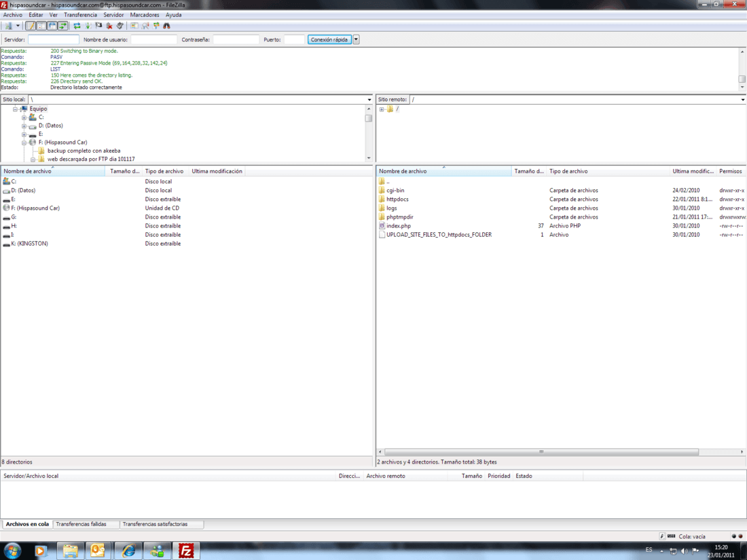
Task: Disconnect from the current server
Action: pyautogui.click(x=109, y=26)
